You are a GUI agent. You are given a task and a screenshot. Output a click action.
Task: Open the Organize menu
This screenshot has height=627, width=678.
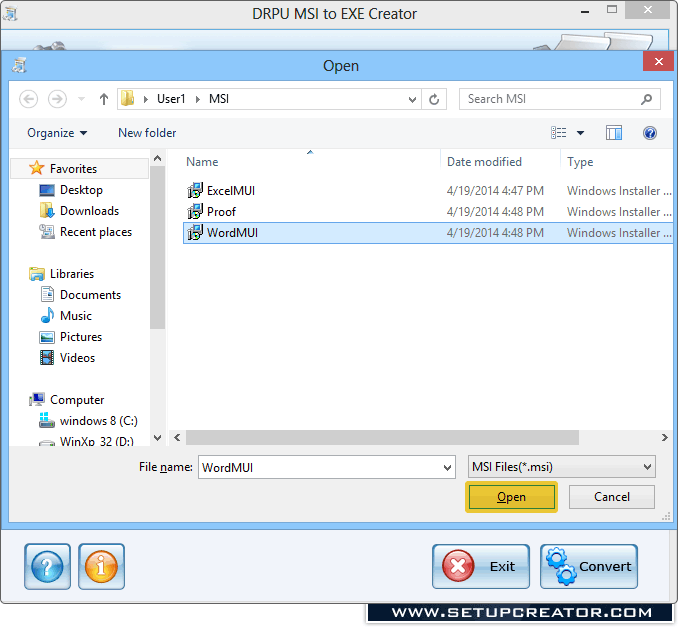tap(57, 133)
